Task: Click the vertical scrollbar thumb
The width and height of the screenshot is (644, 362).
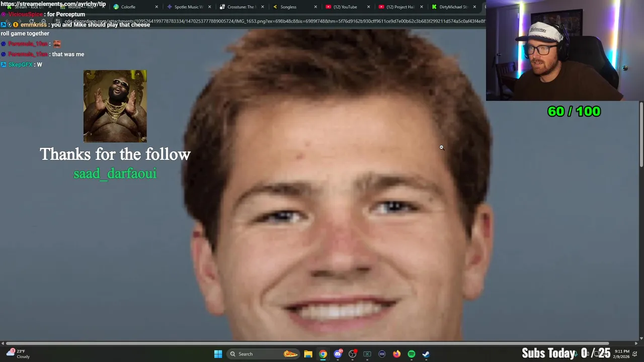Action: click(x=641, y=135)
